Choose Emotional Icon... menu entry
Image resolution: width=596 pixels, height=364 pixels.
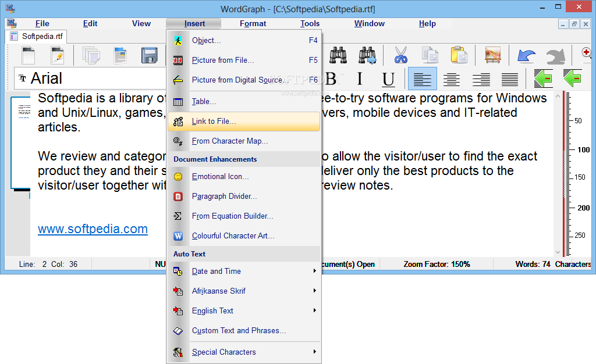tap(244, 177)
